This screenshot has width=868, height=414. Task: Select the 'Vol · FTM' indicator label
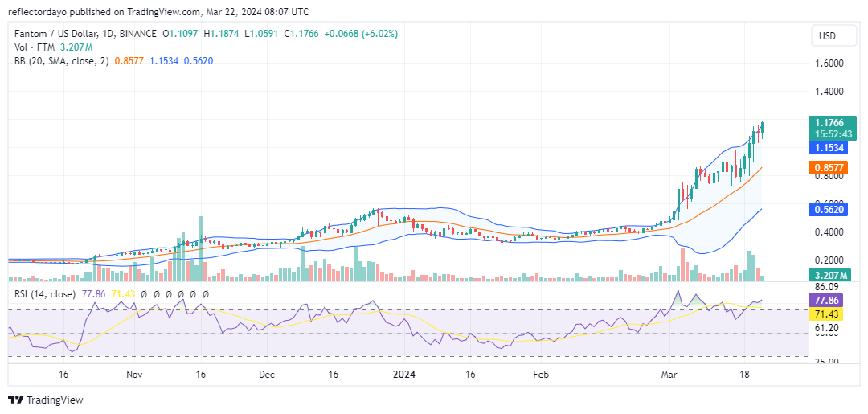click(35, 47)
